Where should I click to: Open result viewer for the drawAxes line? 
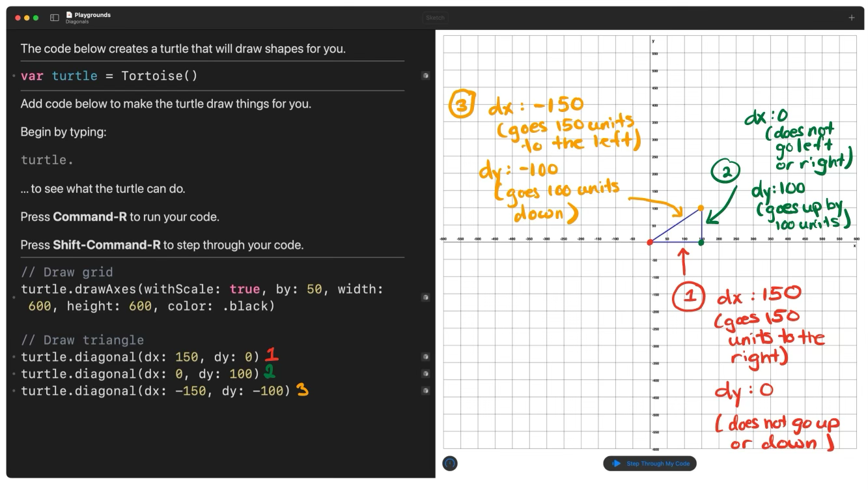click(425, 297)
